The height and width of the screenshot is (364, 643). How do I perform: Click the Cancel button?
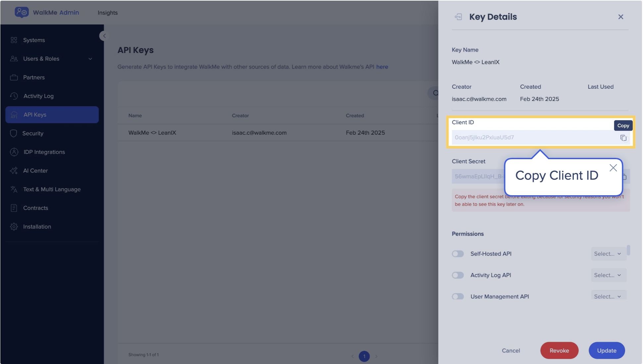(x=511, y=350)
